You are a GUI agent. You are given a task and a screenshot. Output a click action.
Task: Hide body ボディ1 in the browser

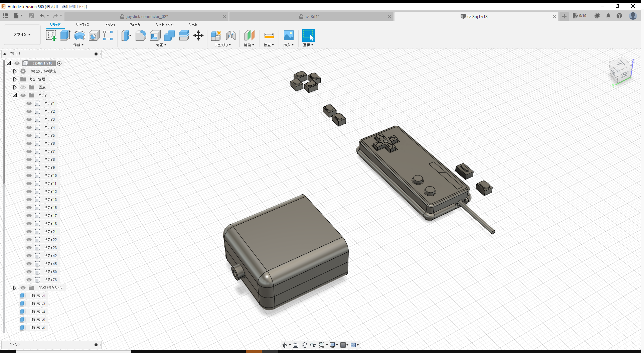click(29, 103)
